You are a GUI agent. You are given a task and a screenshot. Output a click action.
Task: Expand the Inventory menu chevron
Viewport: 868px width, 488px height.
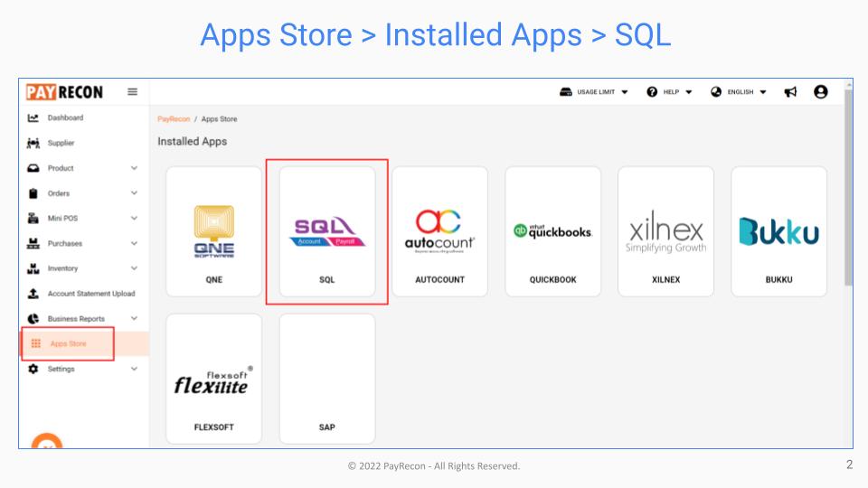134,268
